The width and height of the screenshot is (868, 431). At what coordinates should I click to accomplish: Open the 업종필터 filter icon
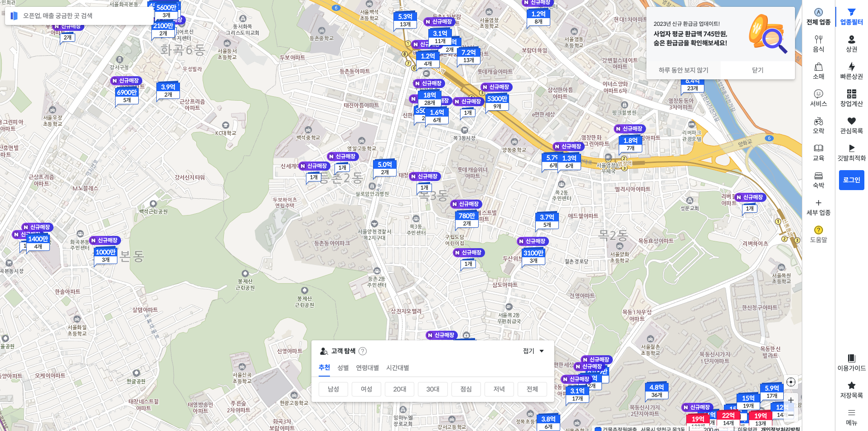click(851, 13)
